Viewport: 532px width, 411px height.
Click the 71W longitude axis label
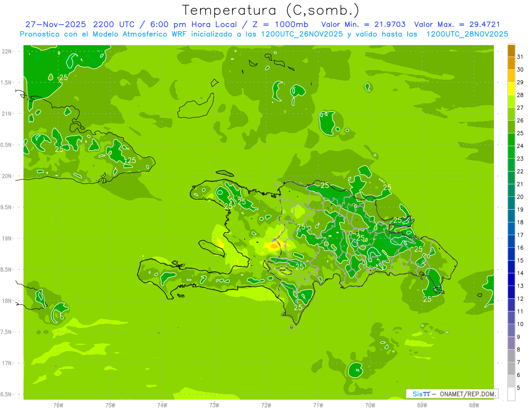point(318,405)
